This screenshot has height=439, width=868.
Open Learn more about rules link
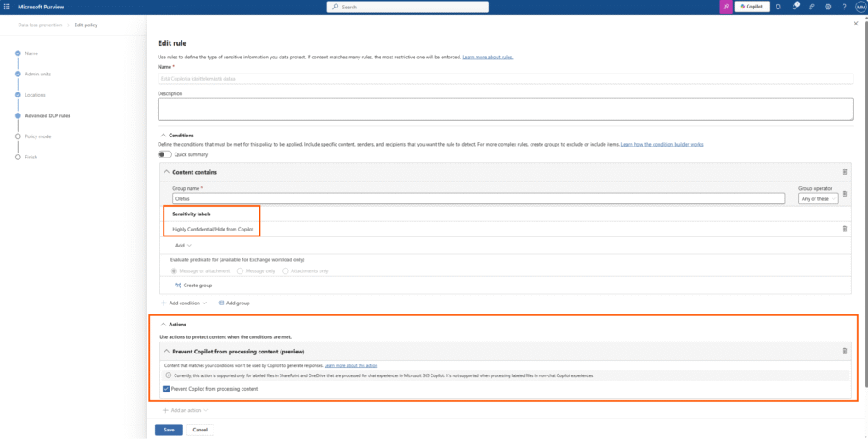pos(487,57)
